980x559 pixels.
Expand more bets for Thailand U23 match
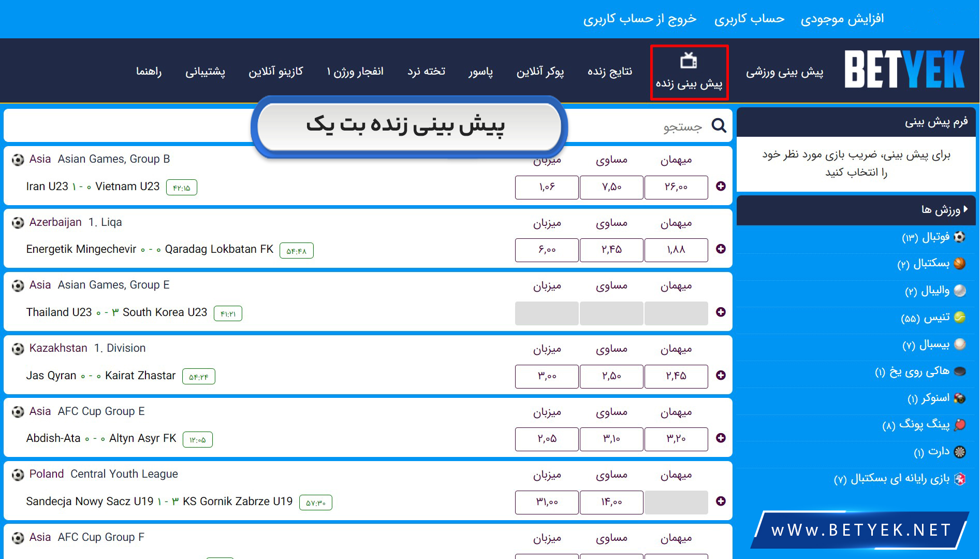point(721,312)
